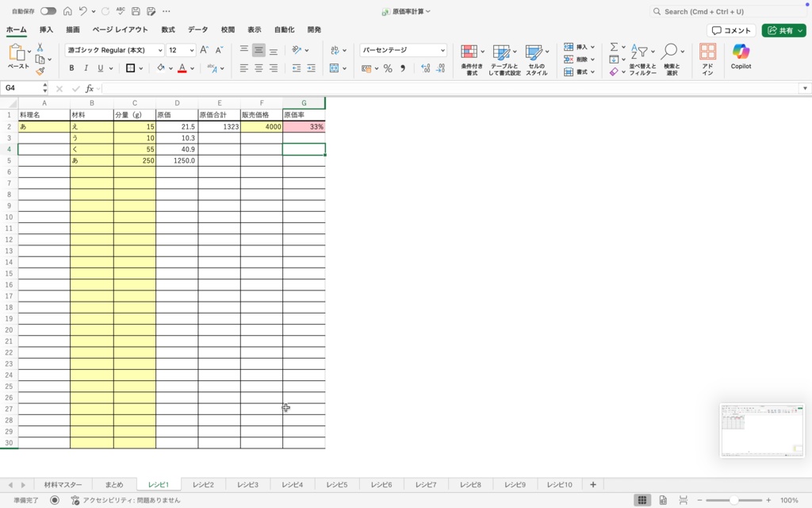
Task: Apply center horizontal alignment
Action: click(x=259, y=68)
